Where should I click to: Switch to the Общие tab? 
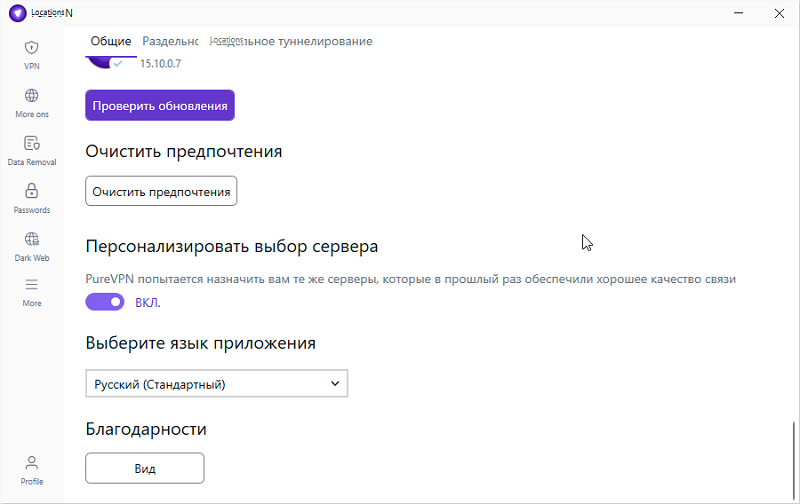(x=111, y=41)
